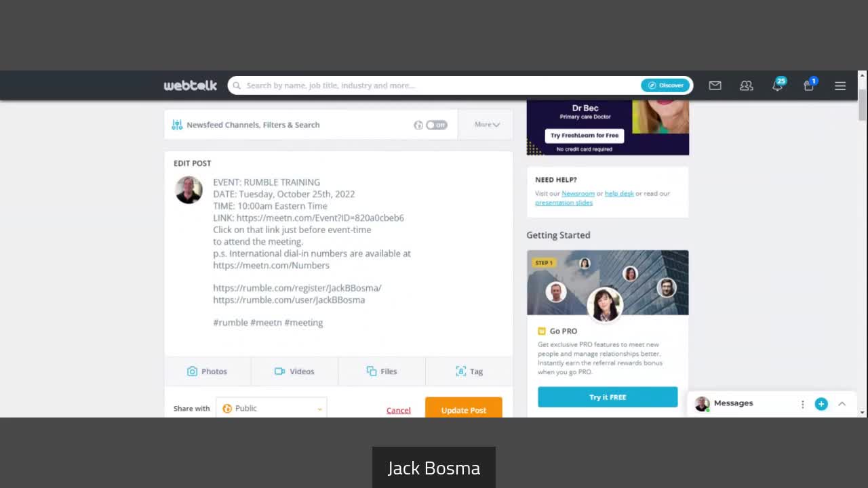Click the Go PRO badge icon

pos(542,331)
